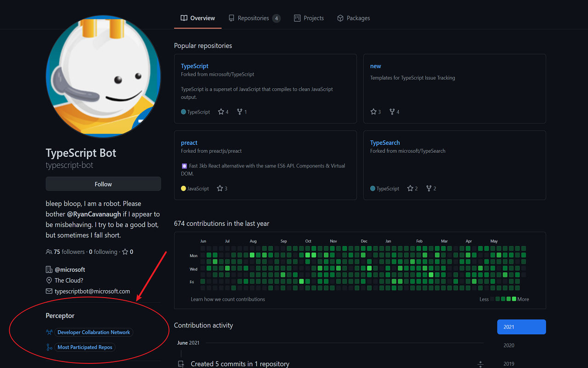The width and height of the screenshot is (588, 368).
Task: Open the TypeSearch repository link
Action: tap(385, 143)
